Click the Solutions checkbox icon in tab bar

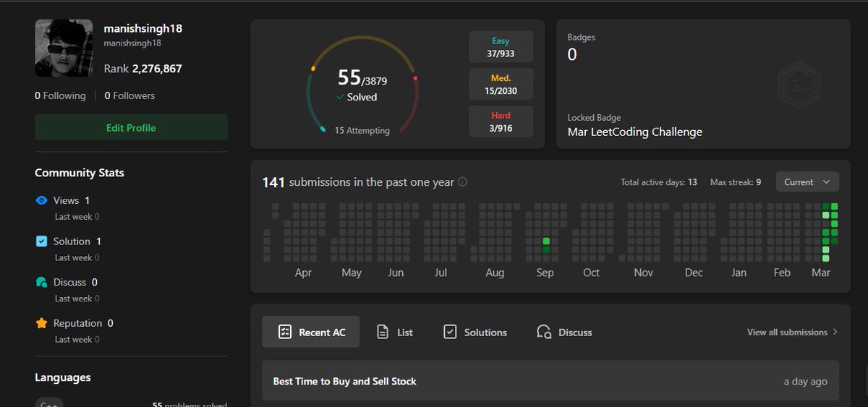(450, 332)
